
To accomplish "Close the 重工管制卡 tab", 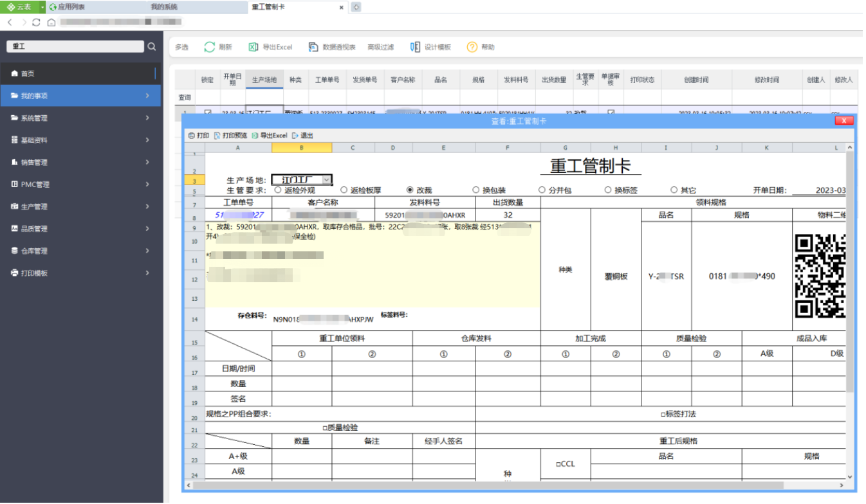I will [x=342, y=7].
